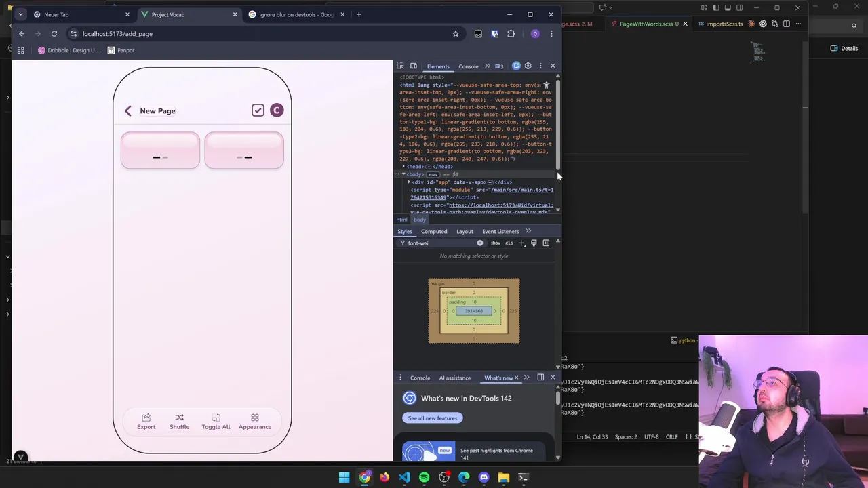
Task: Close the What's new tab
Action: click(516, 378)
